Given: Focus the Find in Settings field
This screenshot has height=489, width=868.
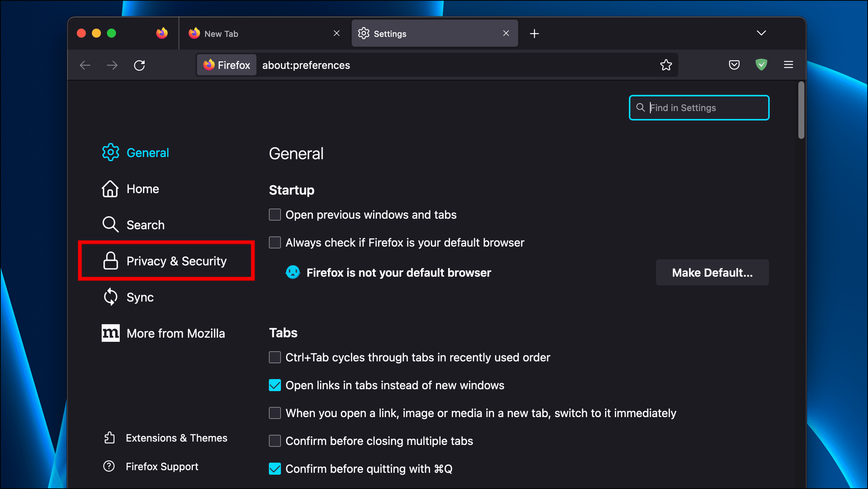Looking at the screenshot, I should 699,108.
